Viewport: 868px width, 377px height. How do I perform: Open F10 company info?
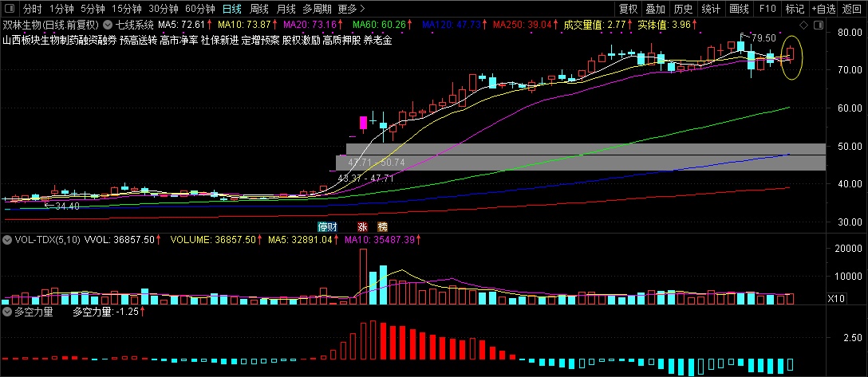767,10
